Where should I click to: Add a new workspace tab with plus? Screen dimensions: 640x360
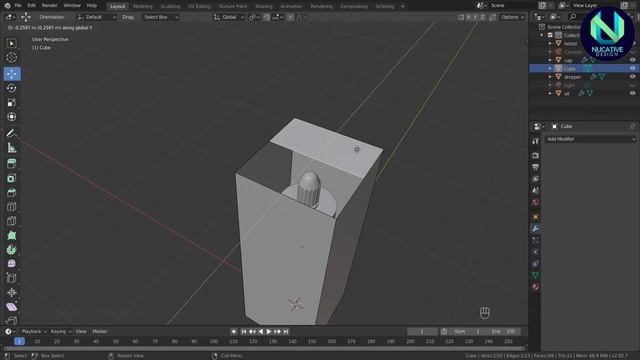(402, 6)
